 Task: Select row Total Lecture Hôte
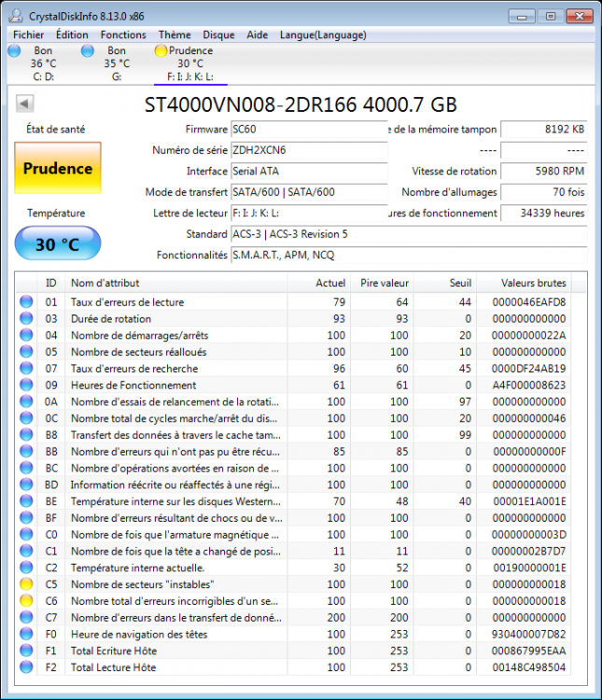pyautogui.click(x=294, y=667)
